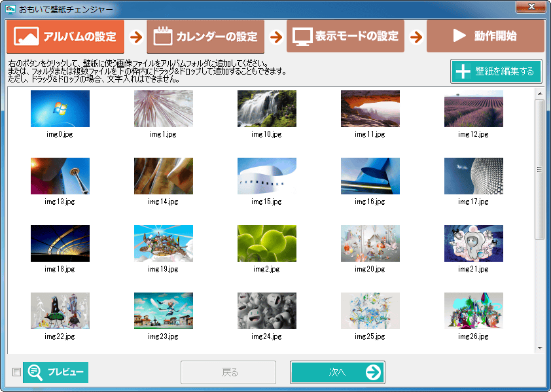Select the img15.jpg white building thumbnail
Image resolution: width=551 pixels, height=392 pixels.
pos(267,176)
